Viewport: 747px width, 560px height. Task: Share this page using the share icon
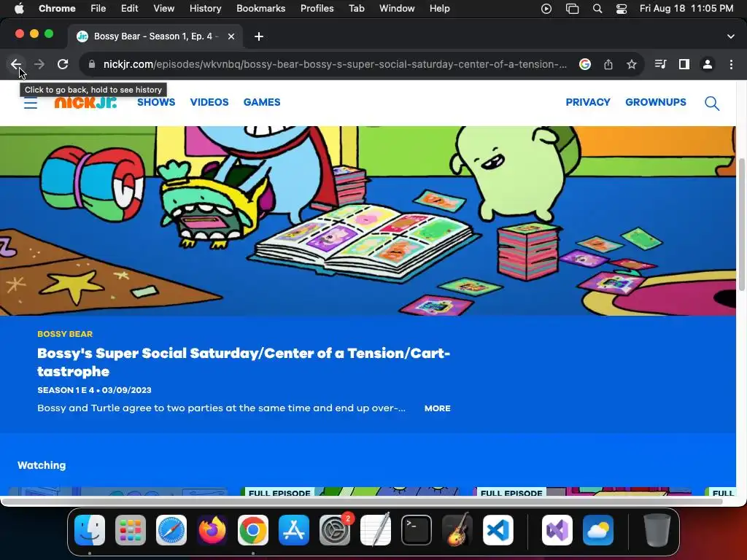click(x=608, y=64)
